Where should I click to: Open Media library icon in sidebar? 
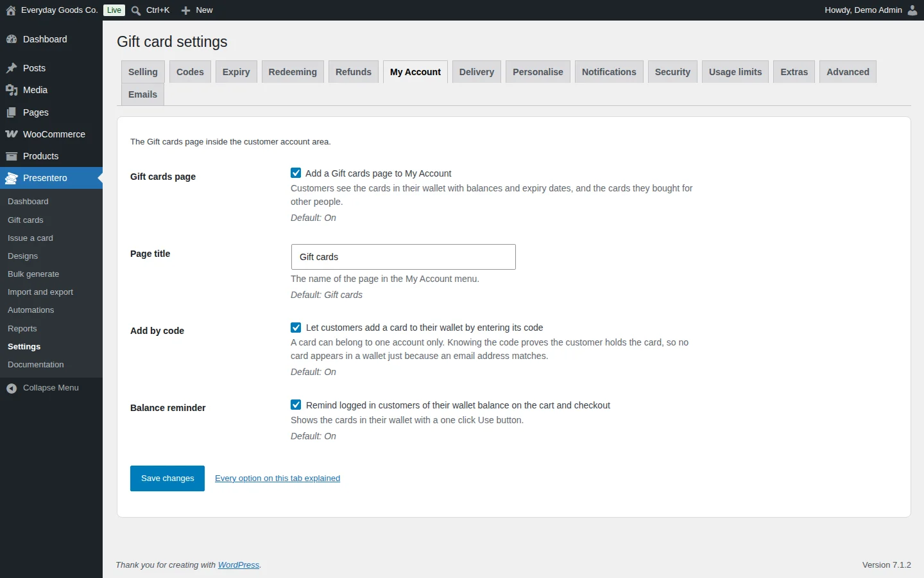[x=12, y=90]
